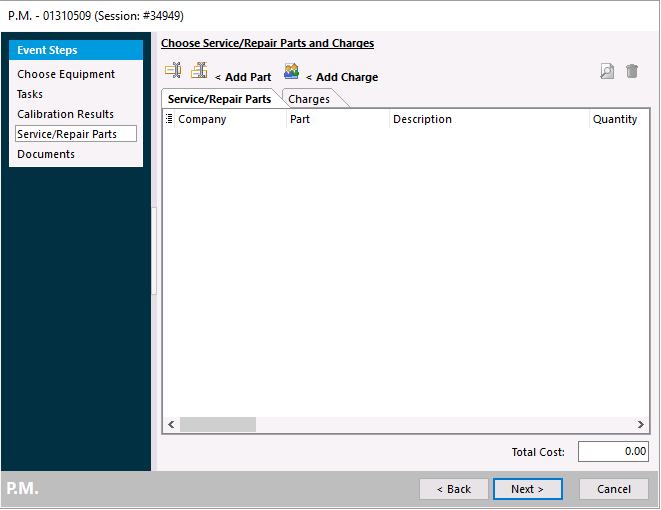Click the first Add Part icon
Viewport: 661px width, 510px height.
point(173,71)
